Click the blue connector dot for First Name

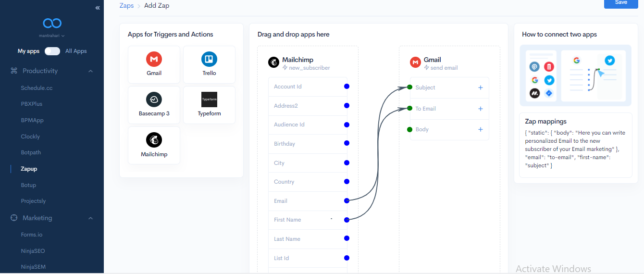pos(347,220)
